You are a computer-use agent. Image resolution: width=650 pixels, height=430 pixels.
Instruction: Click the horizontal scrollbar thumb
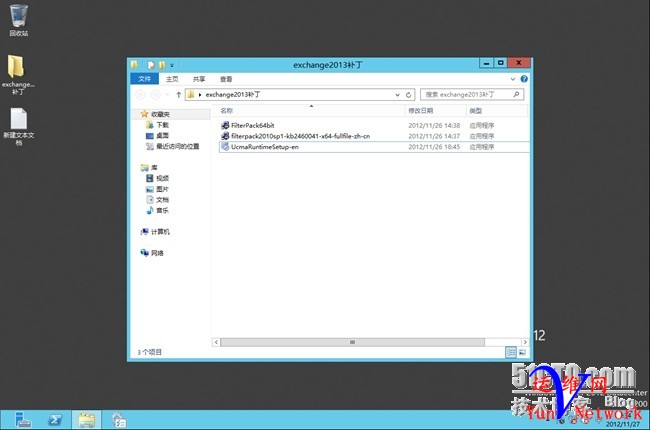click(x=352, y=342)
